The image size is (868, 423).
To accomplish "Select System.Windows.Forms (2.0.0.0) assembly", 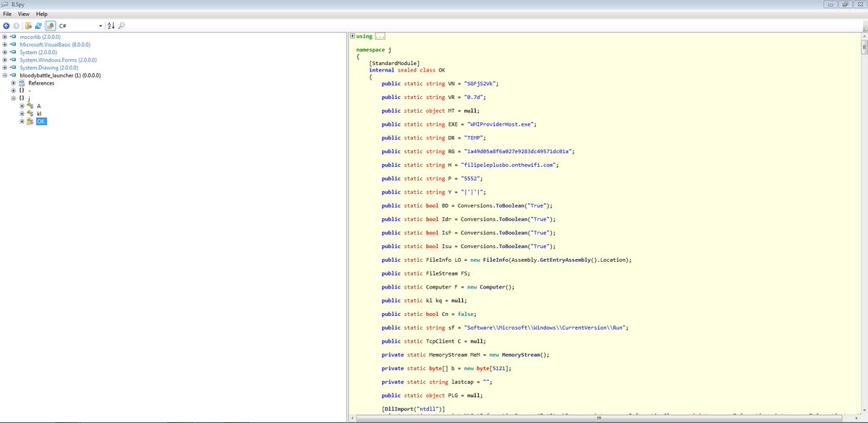I will pos(58,60).
